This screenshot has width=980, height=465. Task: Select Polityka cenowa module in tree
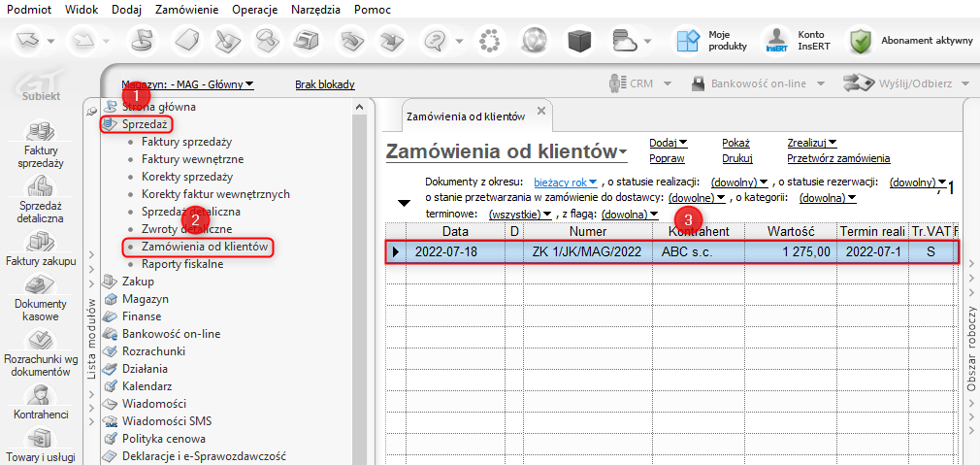164,439
